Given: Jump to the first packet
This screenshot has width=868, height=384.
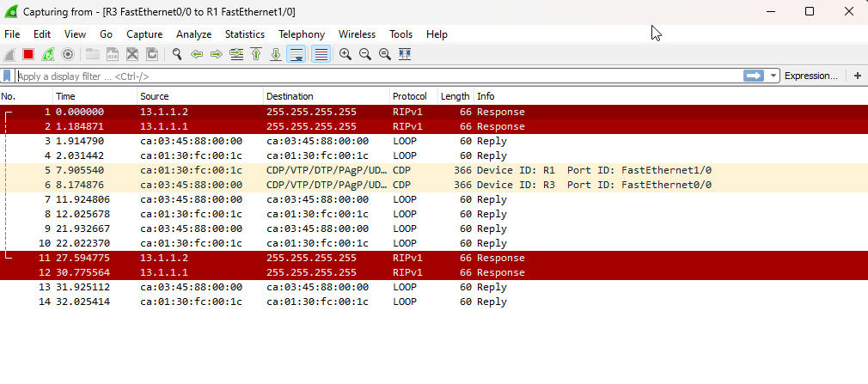Looking at the screenshot, I should (256, 54).
